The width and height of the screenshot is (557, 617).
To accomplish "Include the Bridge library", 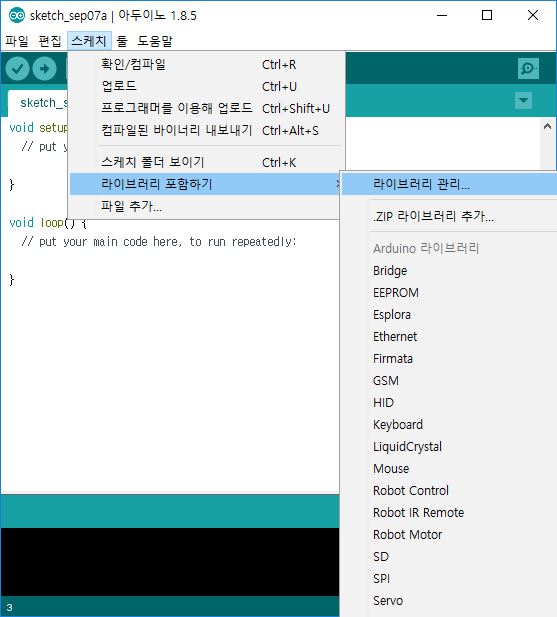I will tap(449, 271).
